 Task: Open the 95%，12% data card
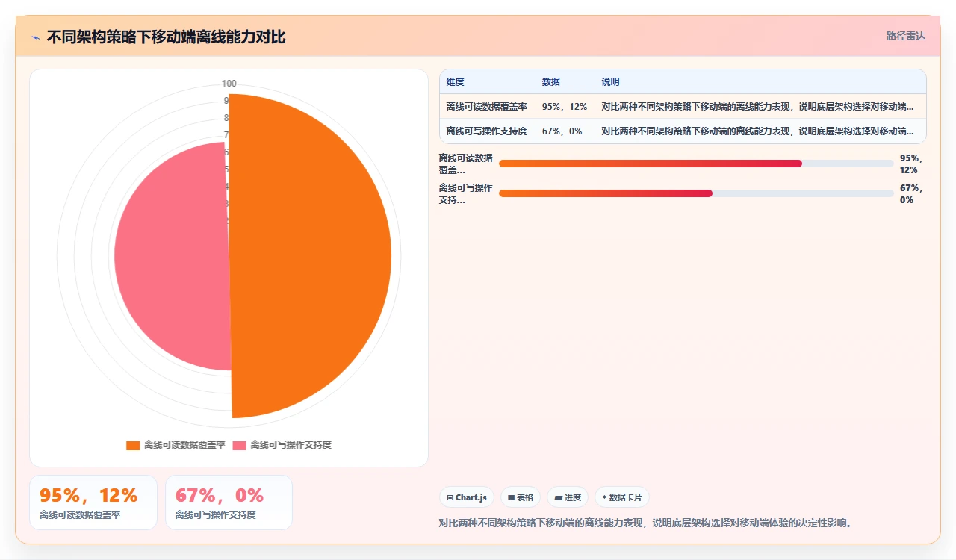pos(93,503)
